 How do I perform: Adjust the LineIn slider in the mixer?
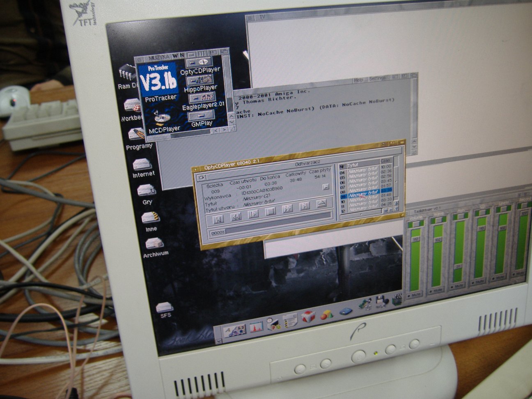coord(502,243)
